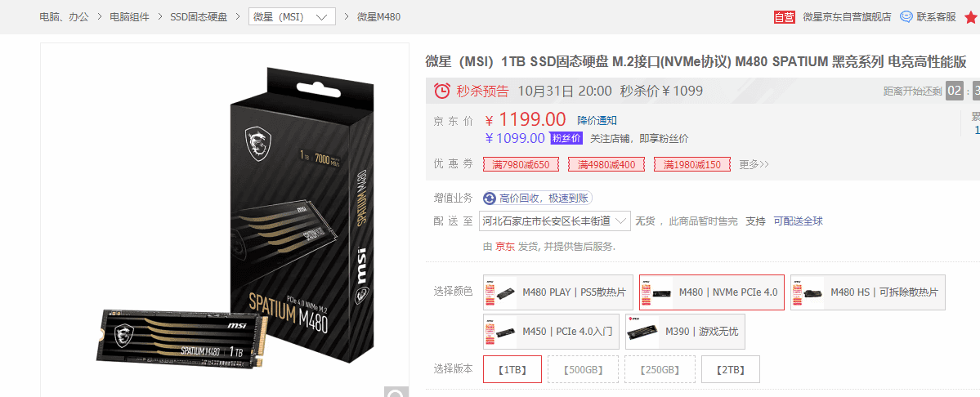The image size is (980, 397).
Task: Click the magnifier icon under product image
Action: 396,392
